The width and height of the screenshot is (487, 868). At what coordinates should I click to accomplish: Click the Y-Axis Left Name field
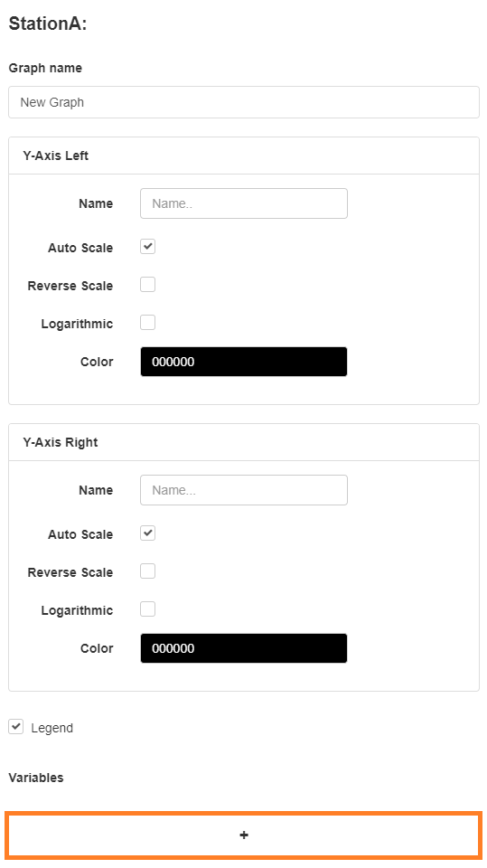pos(244,203)
